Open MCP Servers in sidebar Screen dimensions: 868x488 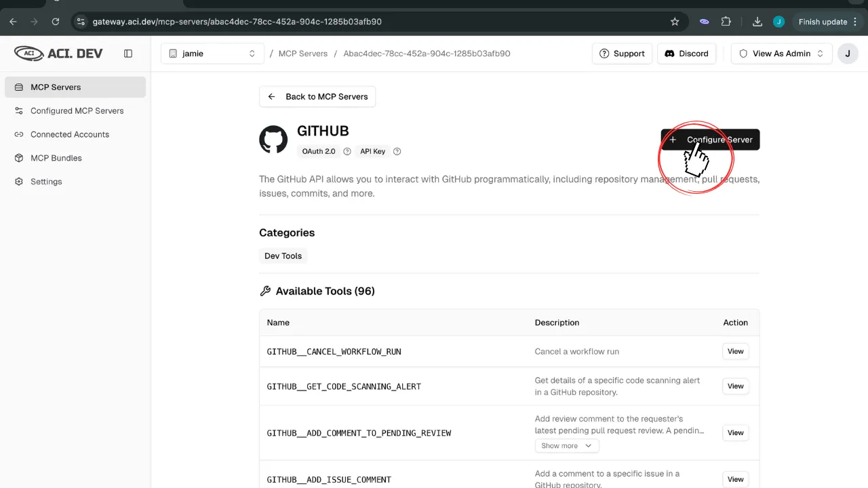coord(75,87)
